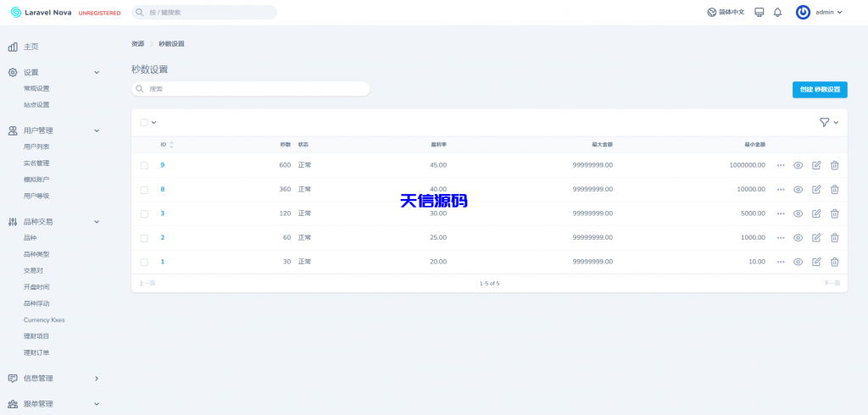This screenshot has height=415, width=868.
Task: Open record link ID 8
Action: tap(162, 189)
